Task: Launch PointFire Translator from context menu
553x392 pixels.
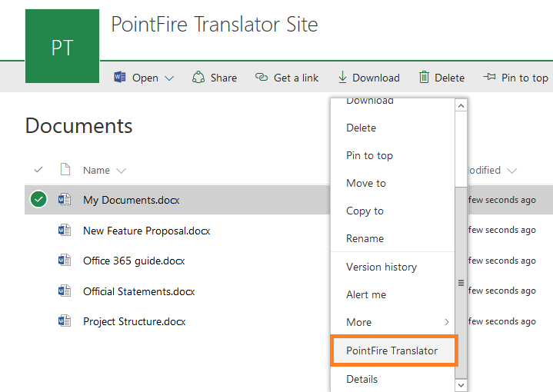Action: (x=394, y=350)
